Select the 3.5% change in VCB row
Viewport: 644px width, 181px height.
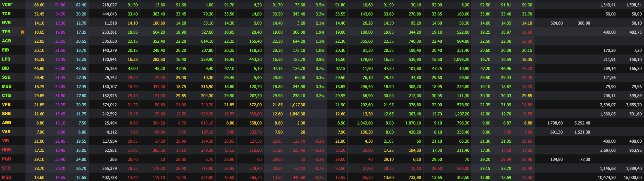[320, 5]
